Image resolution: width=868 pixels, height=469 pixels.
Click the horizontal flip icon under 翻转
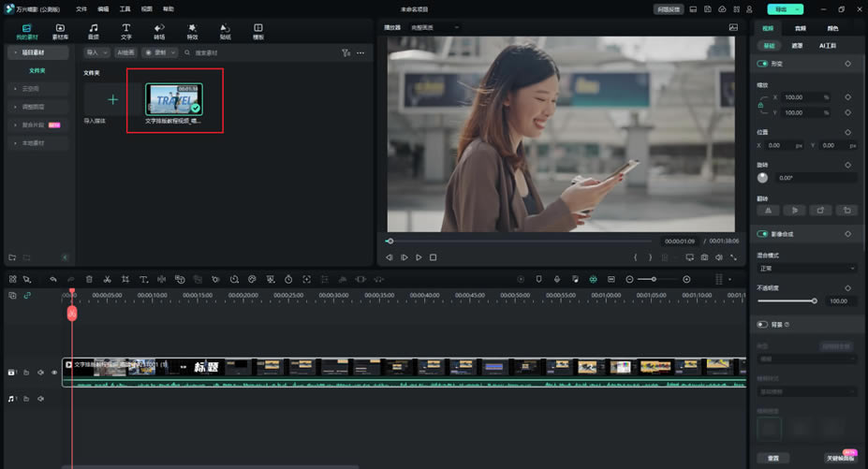click(768, 211)
